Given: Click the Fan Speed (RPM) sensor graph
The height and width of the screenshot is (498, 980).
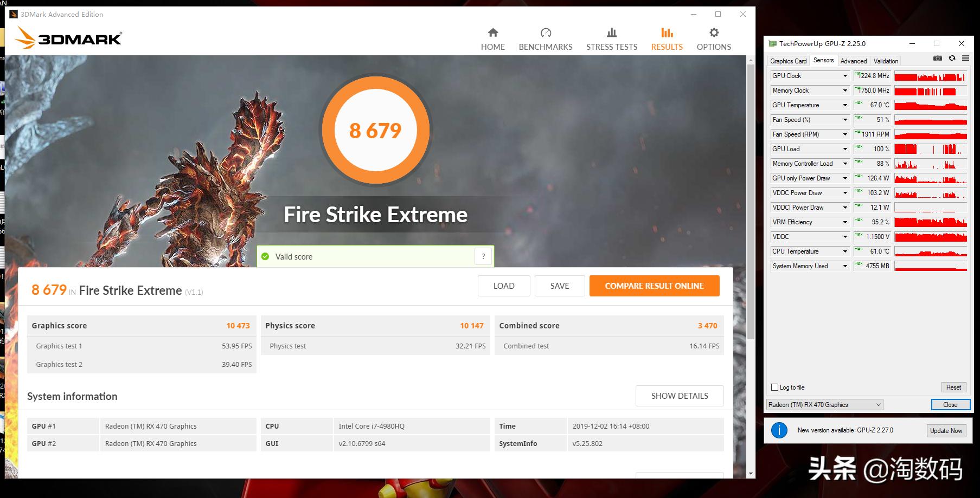Looking at the screenshot, I should [931, 134].
